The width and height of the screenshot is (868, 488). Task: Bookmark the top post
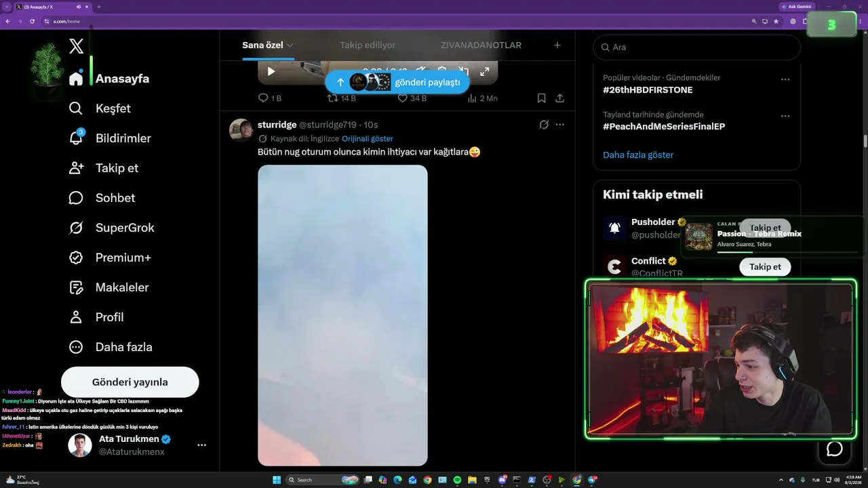pyautogui.click(x=542, y=98)
